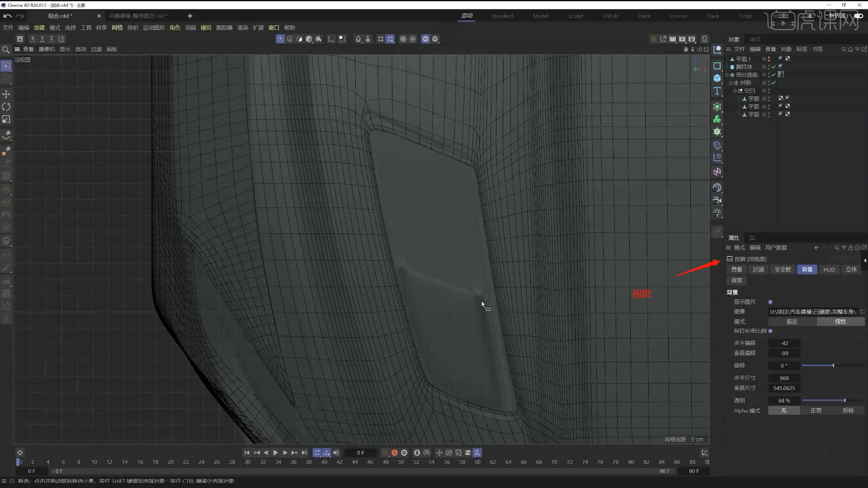Open the 网格 menu in menu bar
The height and width of the screenshot is (488, 868).
[x=117, y=28]
